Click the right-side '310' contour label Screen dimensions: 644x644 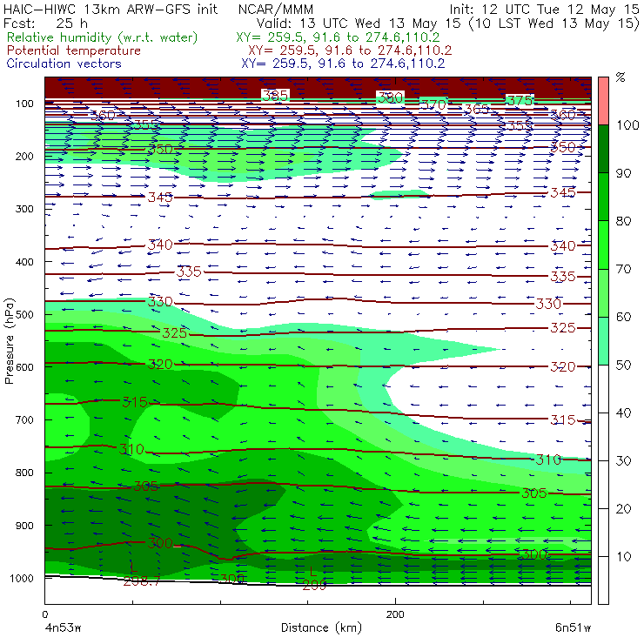pyautogui.click(x=548, y=460)
